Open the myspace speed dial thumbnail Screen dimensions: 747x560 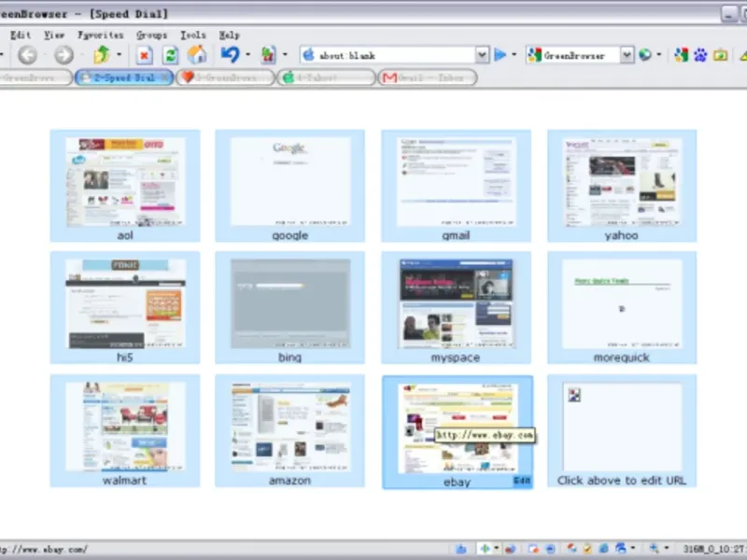tap(456, 308)
